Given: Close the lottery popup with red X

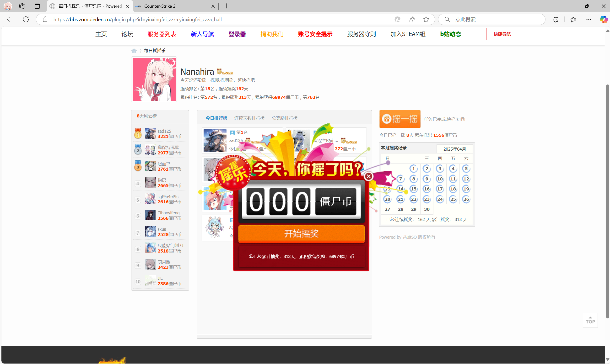Looking at the screenshot, I should (368, 176).
